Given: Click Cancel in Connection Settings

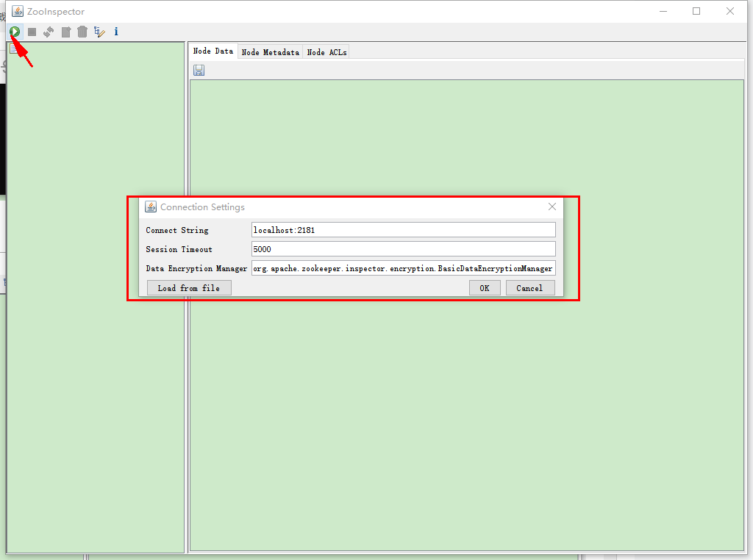Looking at the screenshot, I should point(529,288).
